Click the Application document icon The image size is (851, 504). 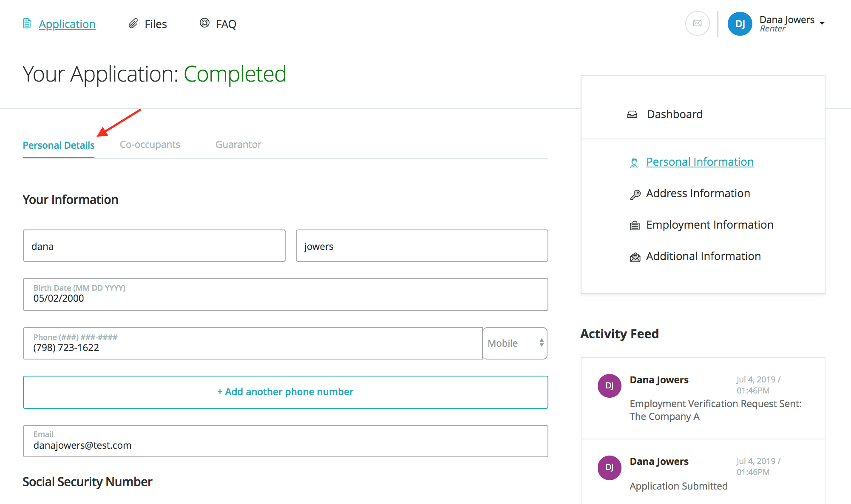[27, 23]
